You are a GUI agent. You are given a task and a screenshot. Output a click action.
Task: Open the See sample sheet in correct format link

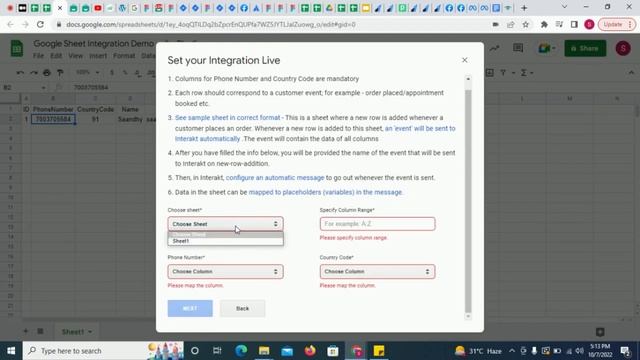227,118
